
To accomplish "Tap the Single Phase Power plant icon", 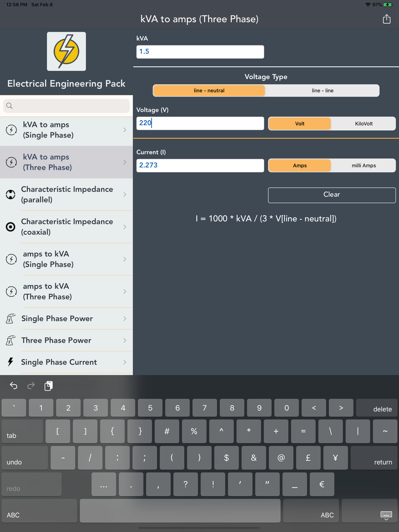I will (x=11, y=318).
